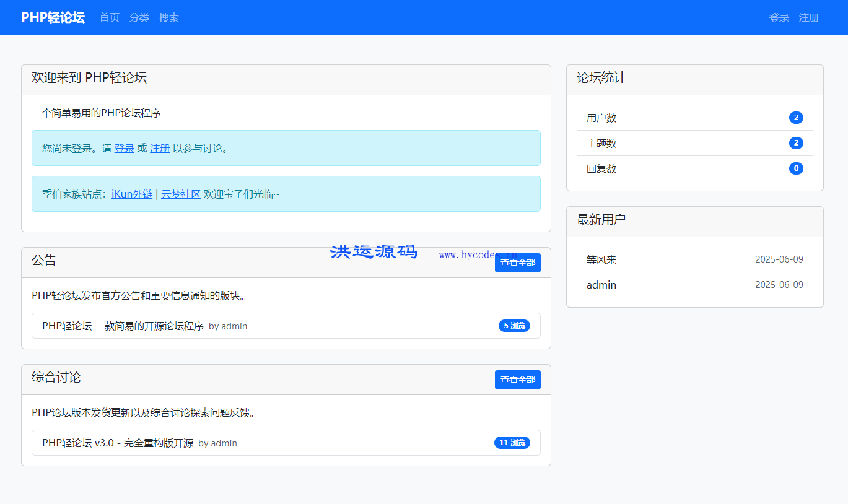Click 查看全部 button in 公告 section
848x504 pixels.
click(x=518, y=263)
